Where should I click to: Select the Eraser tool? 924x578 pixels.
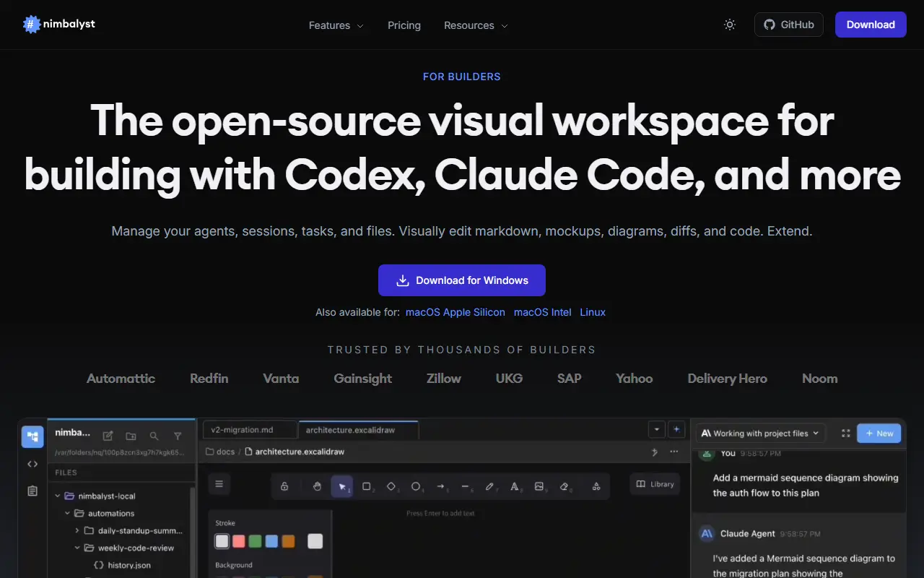pos(565,486)
